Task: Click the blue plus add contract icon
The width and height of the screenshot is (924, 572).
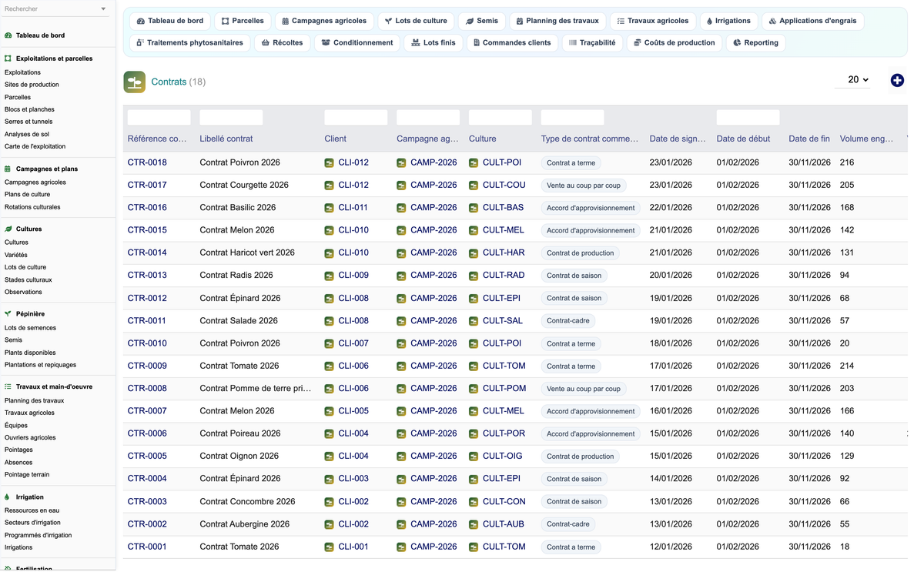Action: click(897, 80)
